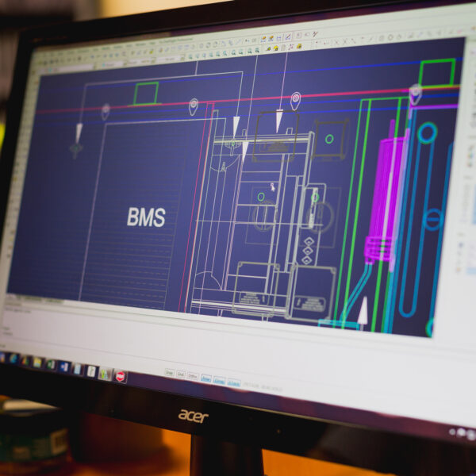Enable Polar tracking in status bar
476x476 pixels.
click(x=206, y=378)
